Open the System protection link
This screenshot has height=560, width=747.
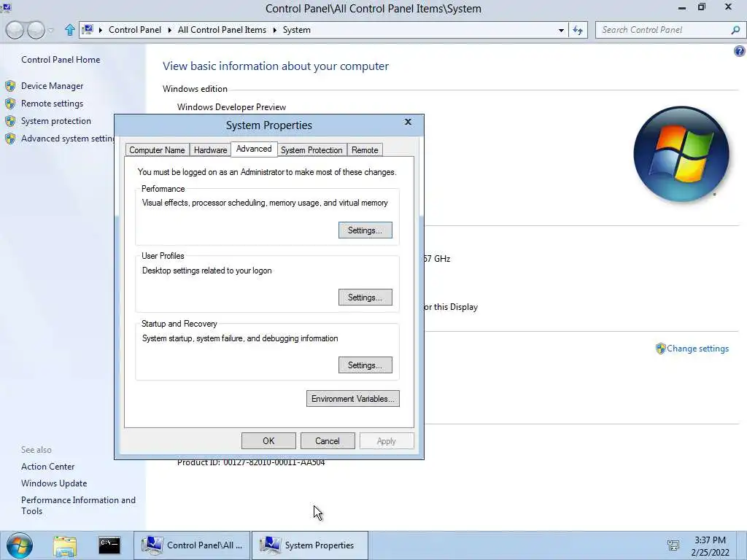(55, 121)
